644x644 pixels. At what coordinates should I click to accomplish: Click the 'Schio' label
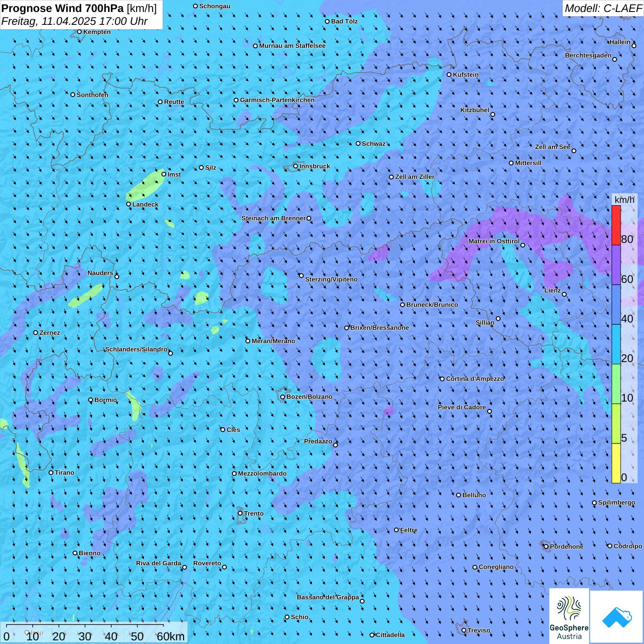coord(299,617)
